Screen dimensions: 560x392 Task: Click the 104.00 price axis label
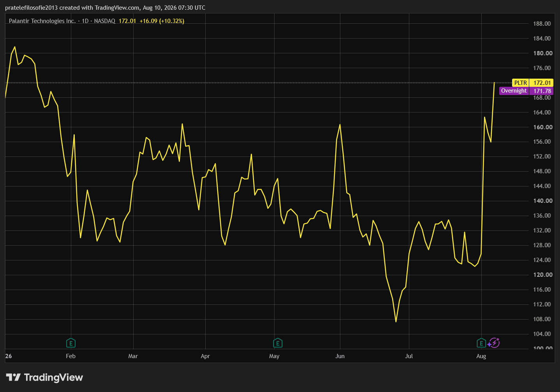542,334
